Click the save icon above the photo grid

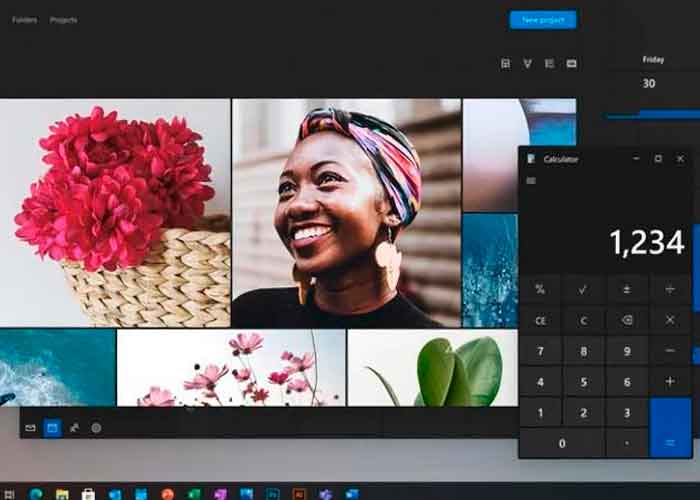[506, 64]
